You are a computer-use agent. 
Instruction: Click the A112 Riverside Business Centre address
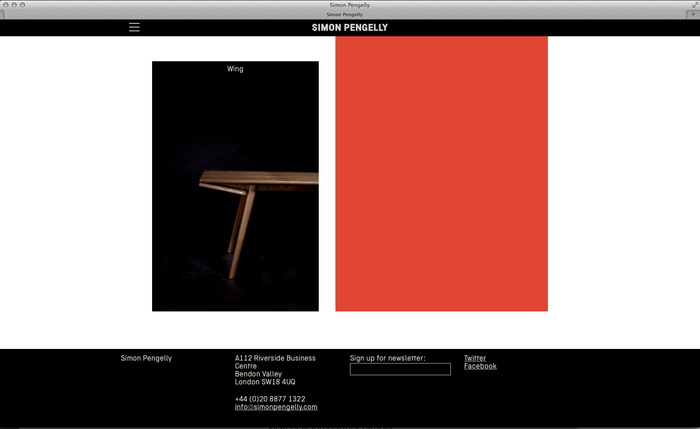(x=275, y=362)
